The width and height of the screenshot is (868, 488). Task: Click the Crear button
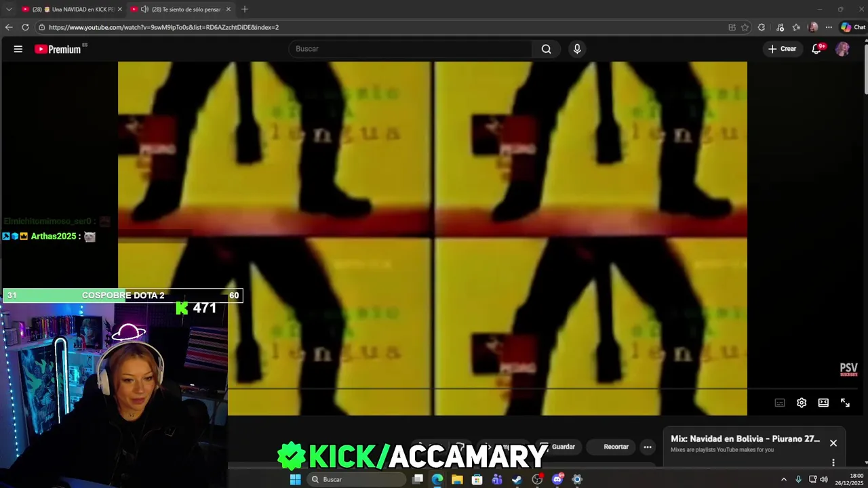tap(783, 49)
